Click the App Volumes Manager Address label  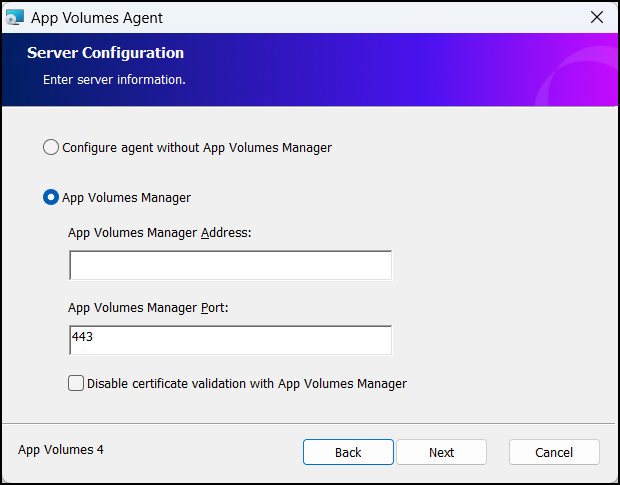pyautogui.click(x=160, y=233)
